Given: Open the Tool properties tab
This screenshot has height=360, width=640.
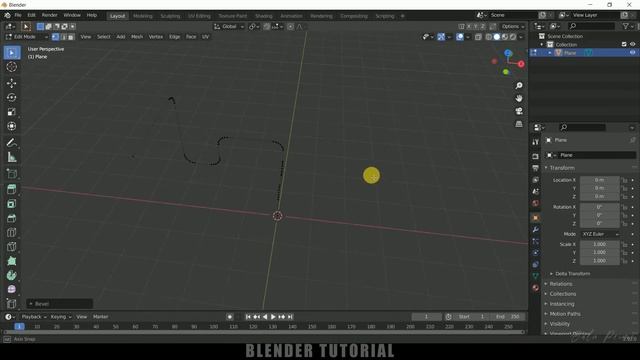Looking at the screenshot, I should [536, 142].
